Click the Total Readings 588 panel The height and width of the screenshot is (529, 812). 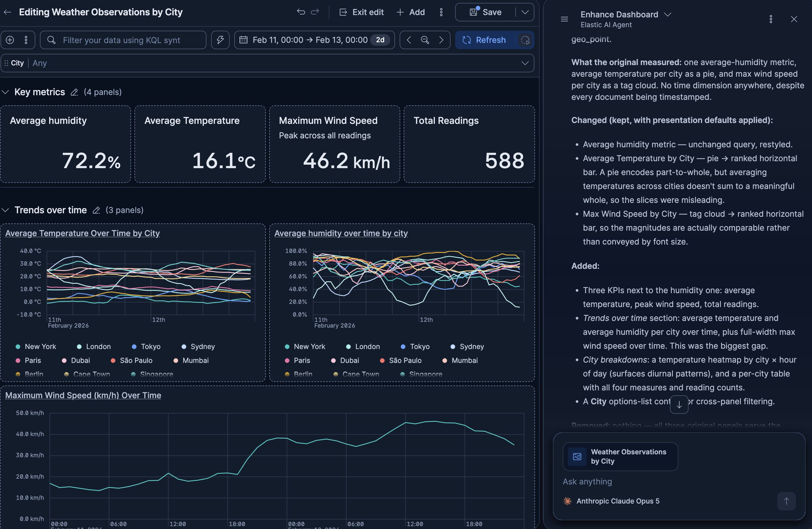(x=469, y=144)
